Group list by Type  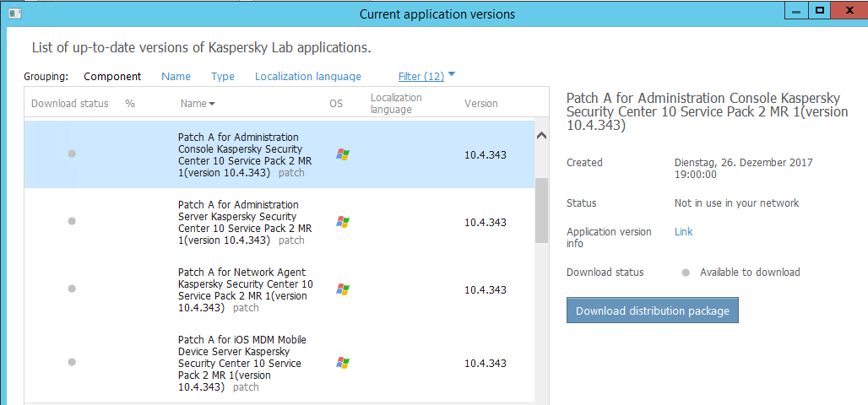[223, 77]
